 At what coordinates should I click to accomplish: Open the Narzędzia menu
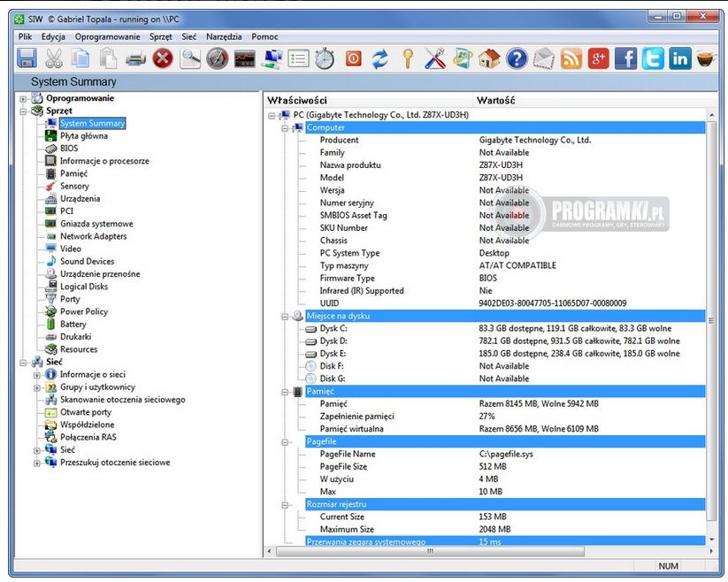224,36
